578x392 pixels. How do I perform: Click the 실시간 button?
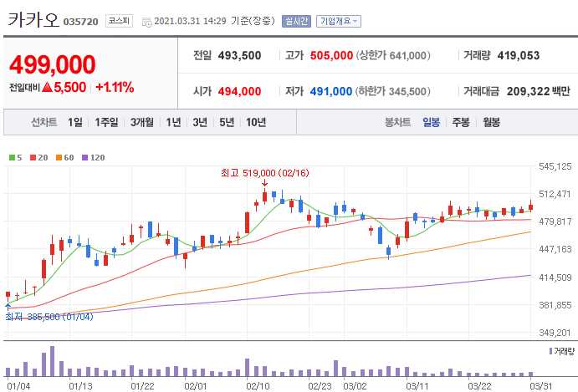pyautogui.click(x=296, y=21)
